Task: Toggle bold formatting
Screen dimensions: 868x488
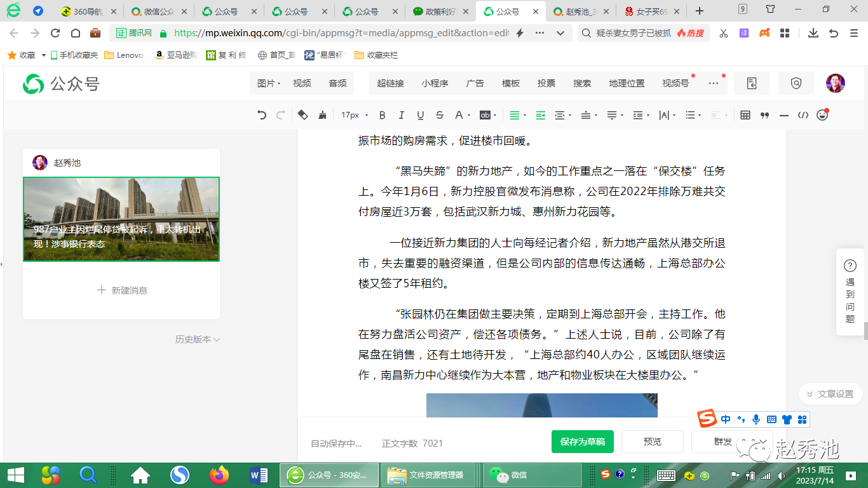Action: click(x=382, y=115)
